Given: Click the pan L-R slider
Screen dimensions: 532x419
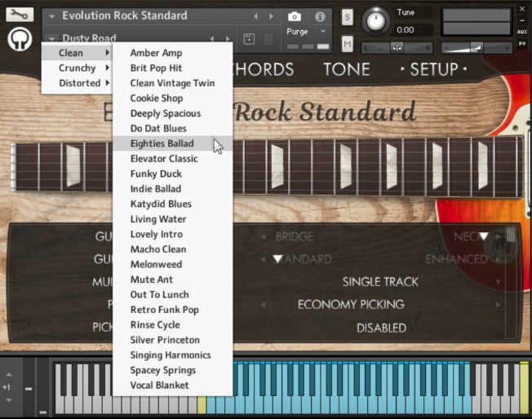Looking at the screenshot, I should (x=397, y=48).
